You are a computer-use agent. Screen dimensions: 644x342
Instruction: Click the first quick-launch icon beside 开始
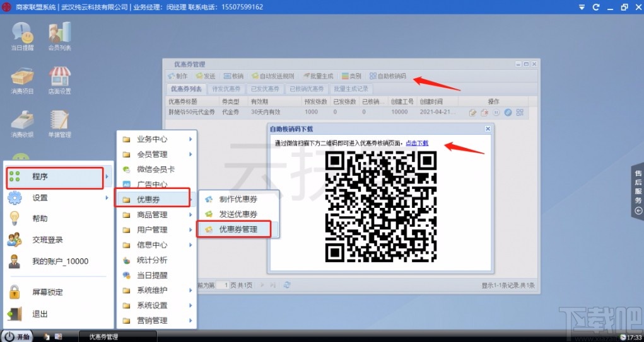[47, 337]
